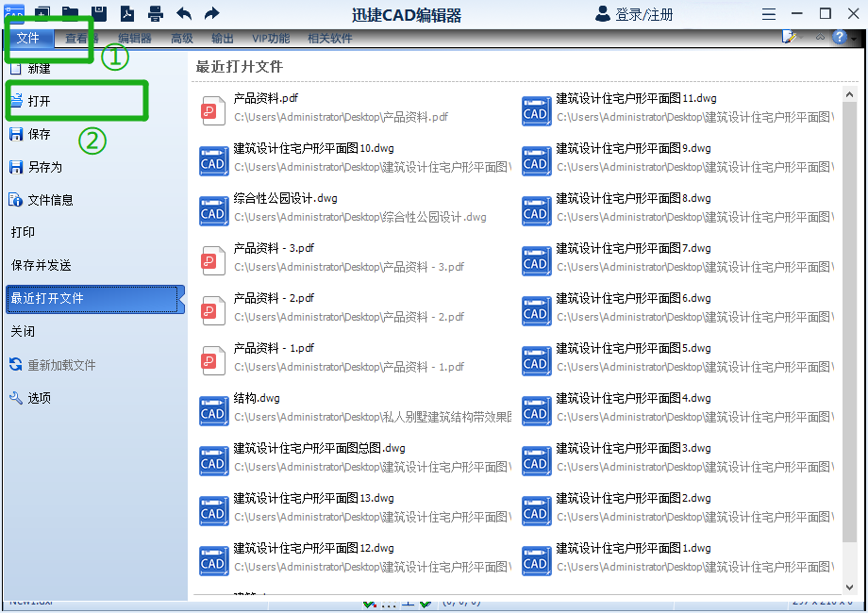Click the blue help question mark icon
The width and height of the screenshot is (868, 613).
tap(839, 38)
